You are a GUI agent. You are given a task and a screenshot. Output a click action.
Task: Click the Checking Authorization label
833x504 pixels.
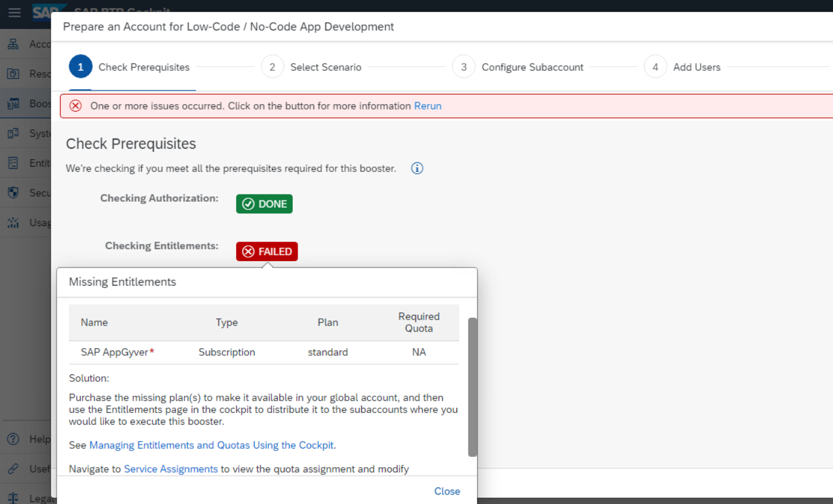(x=159, y=198)
